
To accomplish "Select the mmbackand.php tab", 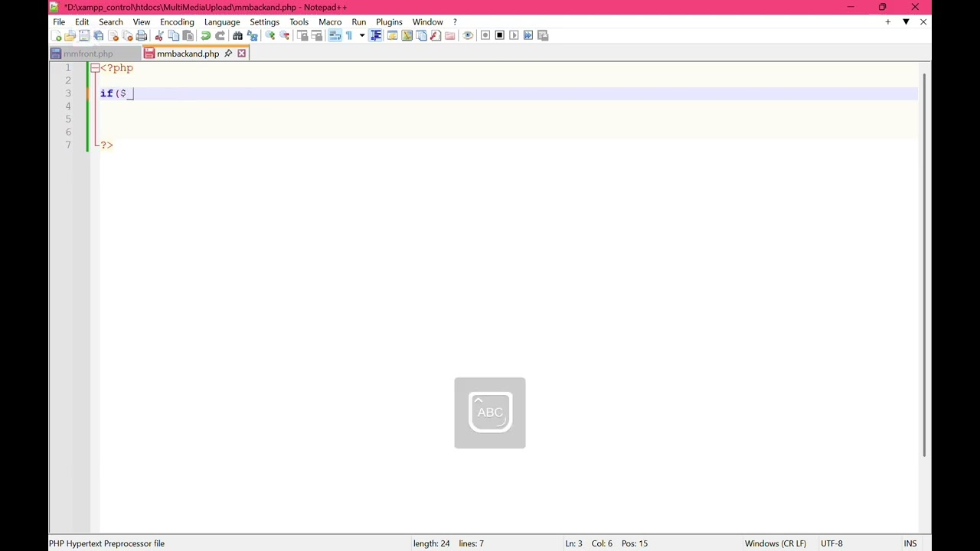I will [188, 54].
